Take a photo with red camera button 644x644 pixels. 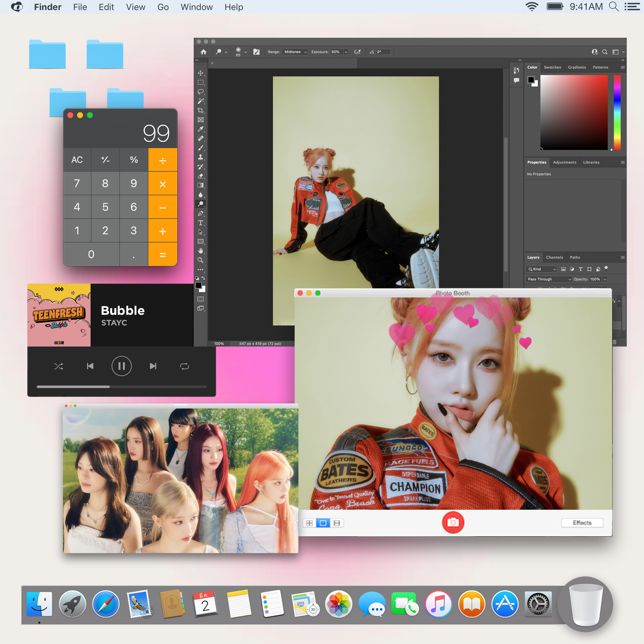click(x=453, y=522)
